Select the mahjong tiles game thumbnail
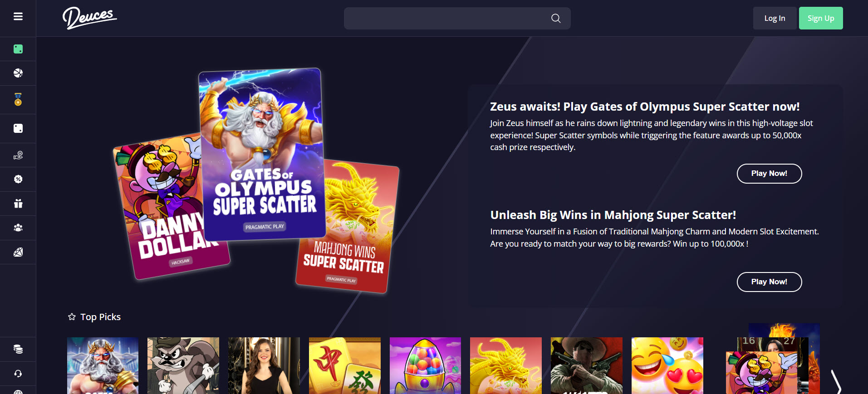Image resolution: width=868 pixels, height=394 pixels. pos(345,365)
